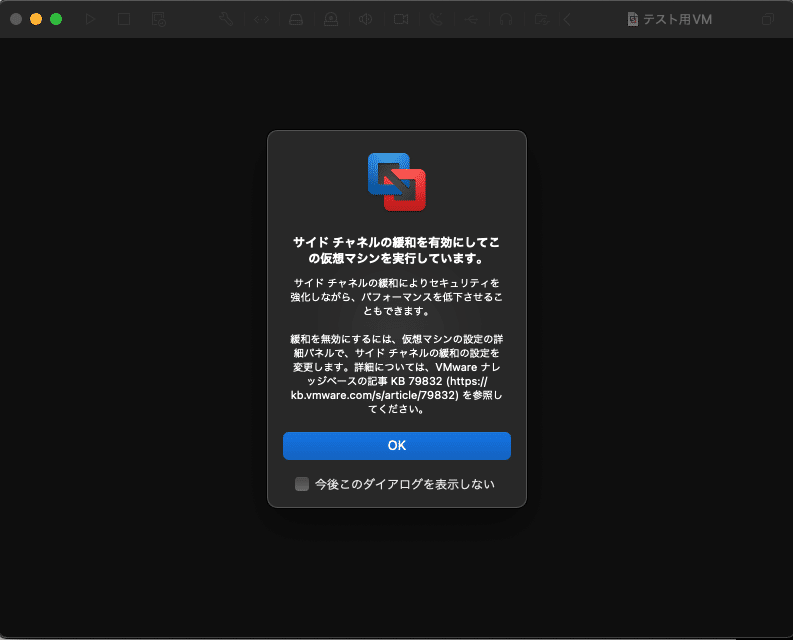Click the CD/DVD drive device icon

click(331, 19)
